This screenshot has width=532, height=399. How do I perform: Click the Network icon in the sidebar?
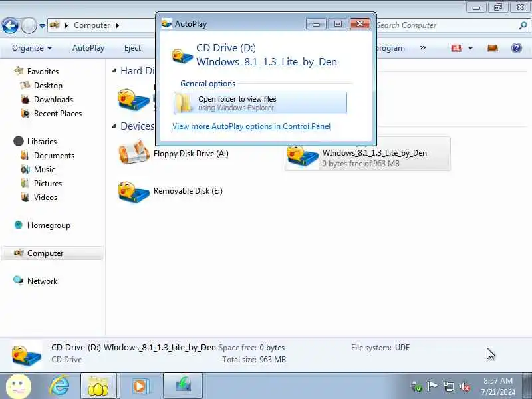point(18,280)
